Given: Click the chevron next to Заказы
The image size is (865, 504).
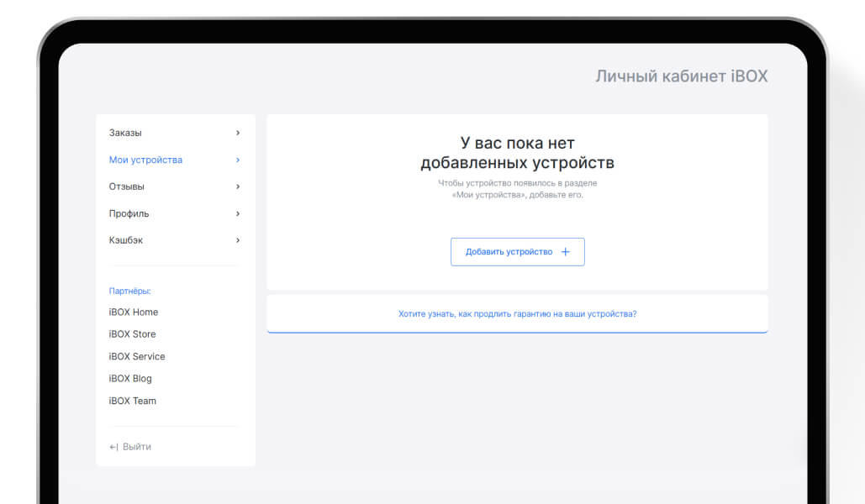Looking at the screenshot, I should (238, 133).
